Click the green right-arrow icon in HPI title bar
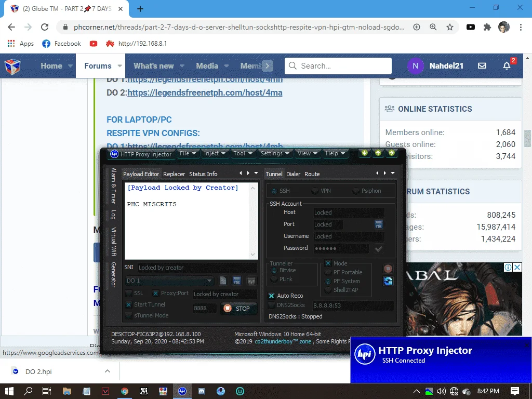This screenshot has width=532, height=399. click(x=392, y=153)
